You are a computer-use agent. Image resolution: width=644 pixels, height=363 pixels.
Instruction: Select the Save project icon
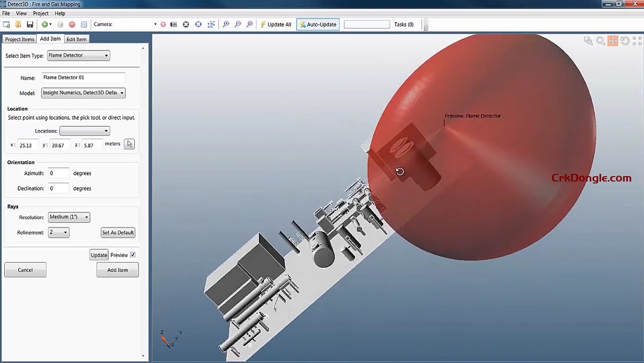pos(29,24)
